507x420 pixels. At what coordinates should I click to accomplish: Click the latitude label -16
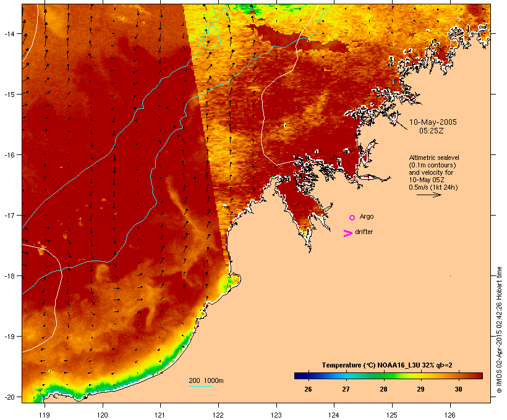click(x=9, y=155)
